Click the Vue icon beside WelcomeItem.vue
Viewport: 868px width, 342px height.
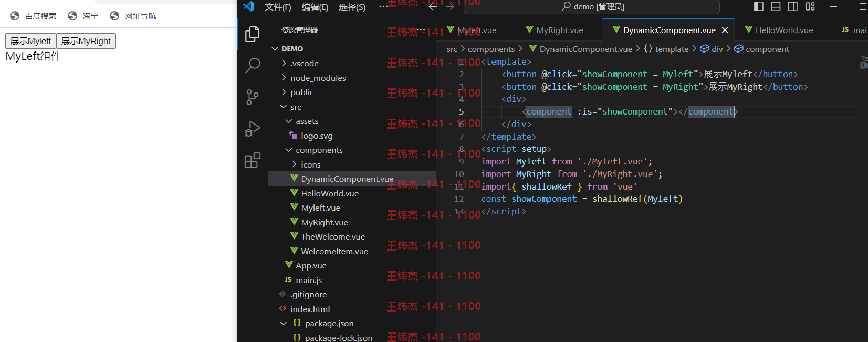294,251
